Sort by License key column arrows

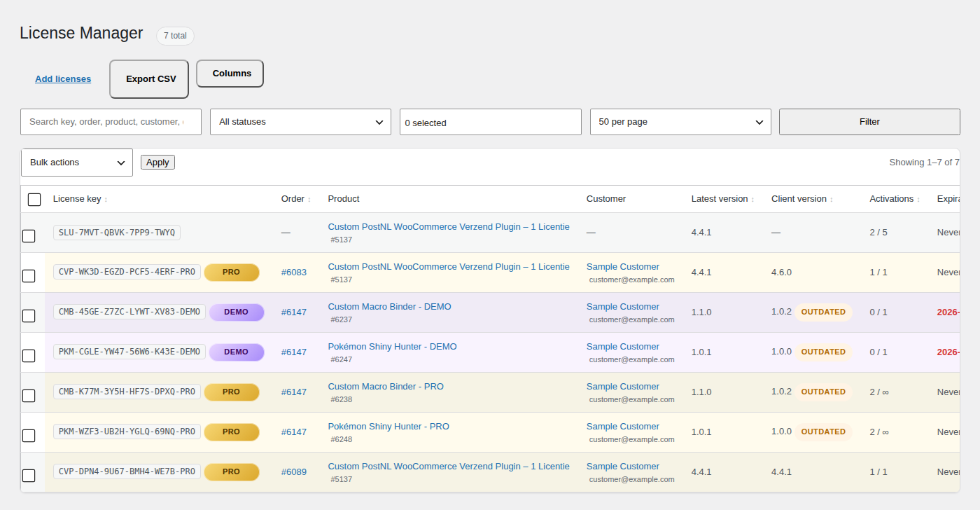pos(106,200)
